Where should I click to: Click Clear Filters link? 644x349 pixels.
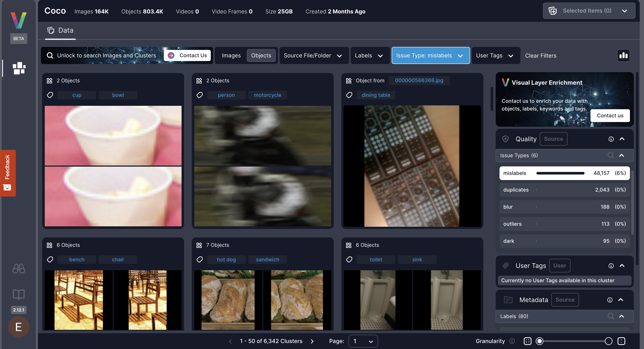pyautogui.click(x=540, y=55)
